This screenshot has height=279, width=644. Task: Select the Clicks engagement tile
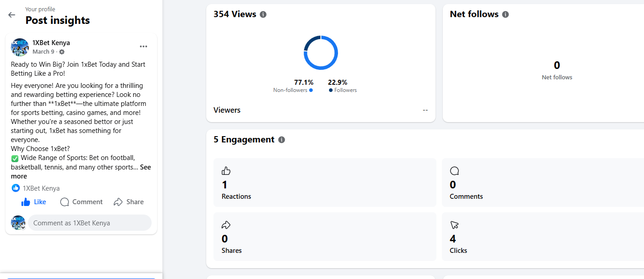[542, 237]
